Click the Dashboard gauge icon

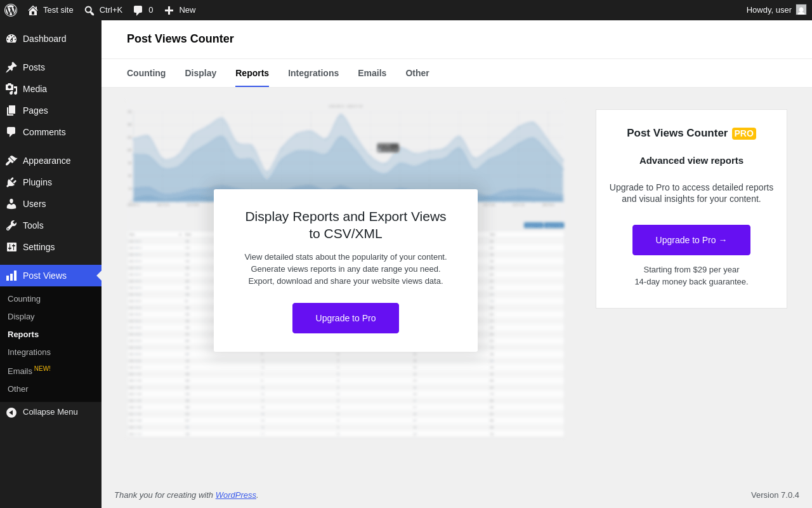point(11,39)
